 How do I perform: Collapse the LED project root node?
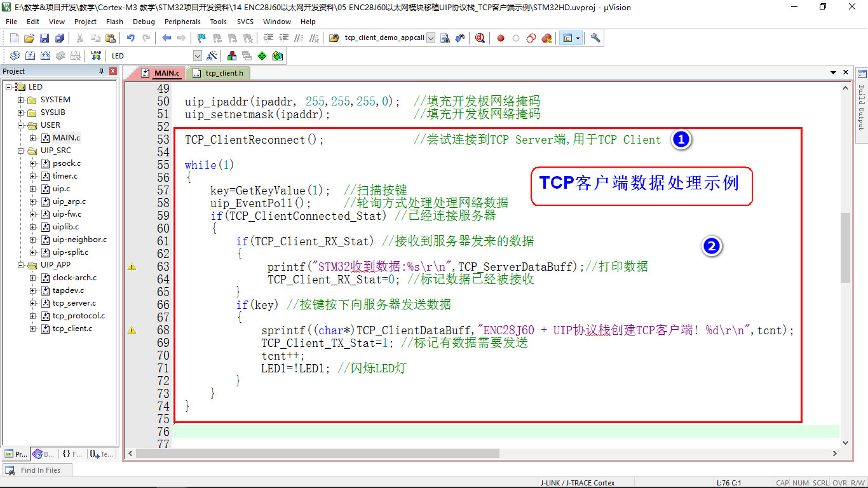(9, 87)
